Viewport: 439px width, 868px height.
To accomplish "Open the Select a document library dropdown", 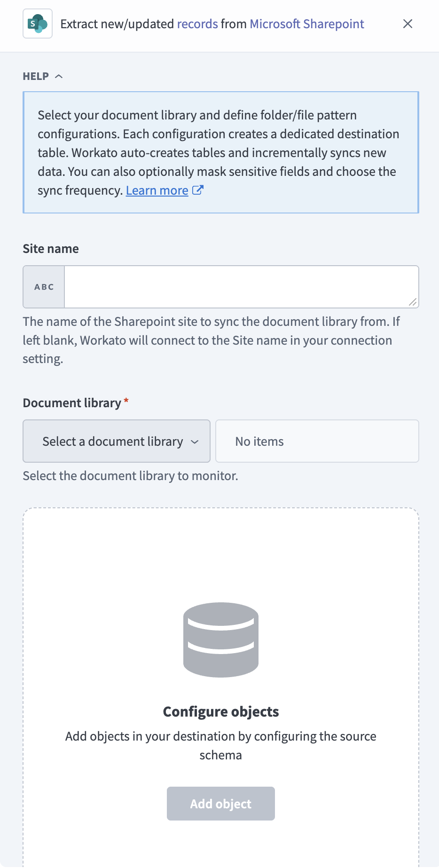I will [117, 441].
